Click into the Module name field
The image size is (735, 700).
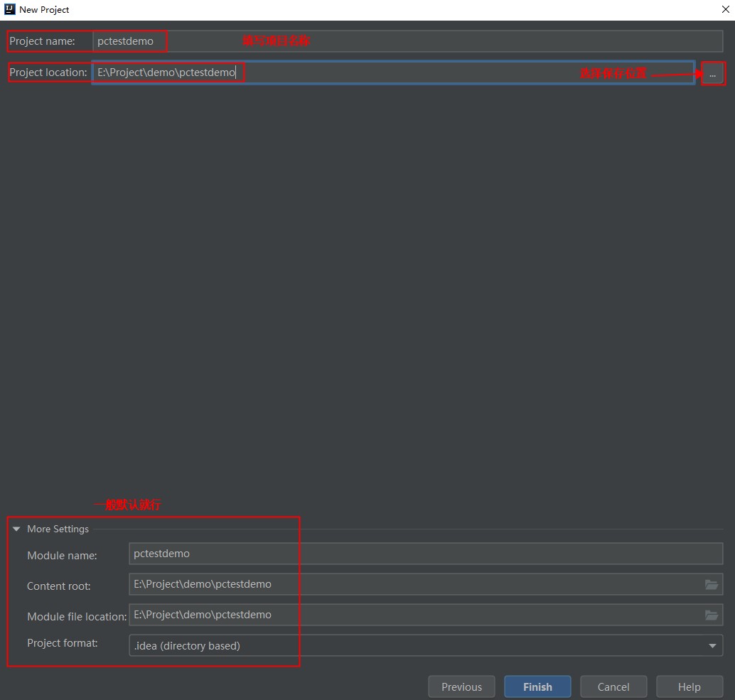tap(426, 554)
